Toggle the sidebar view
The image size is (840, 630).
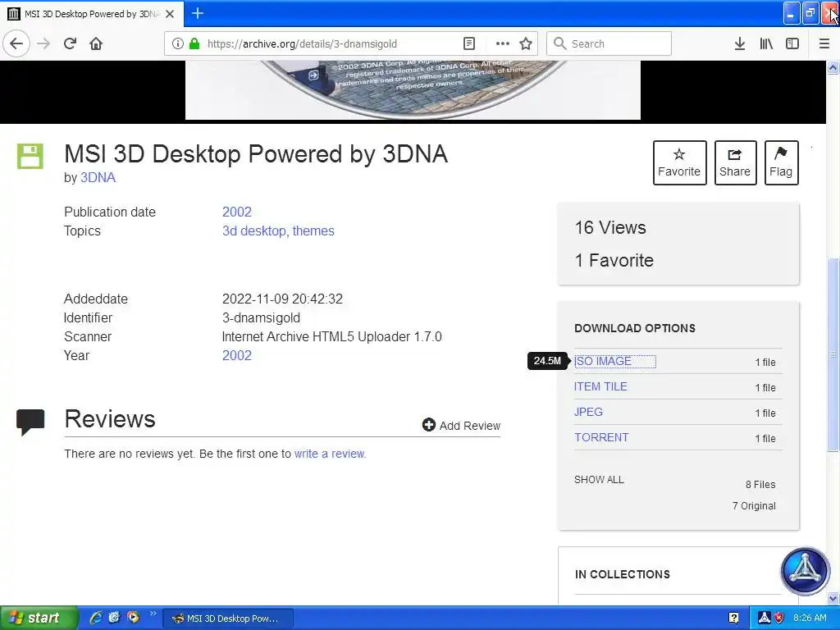792,44
